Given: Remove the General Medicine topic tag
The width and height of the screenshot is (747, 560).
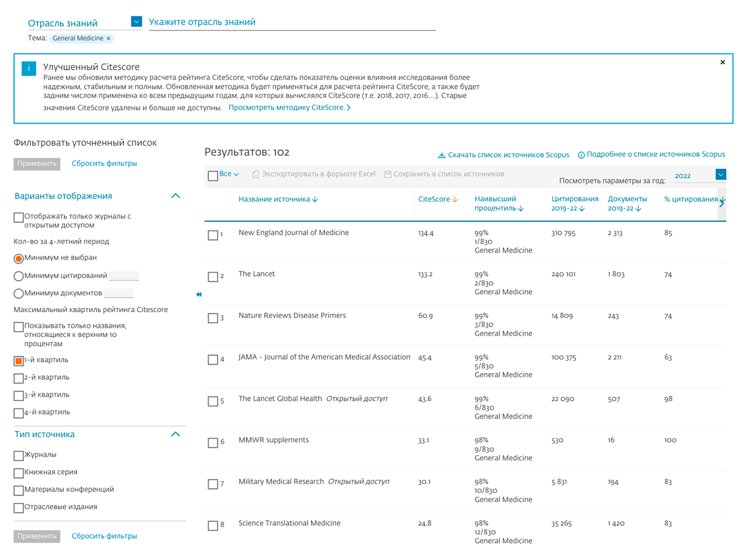Looking at the screenshot, I should (x=108, y=38).
